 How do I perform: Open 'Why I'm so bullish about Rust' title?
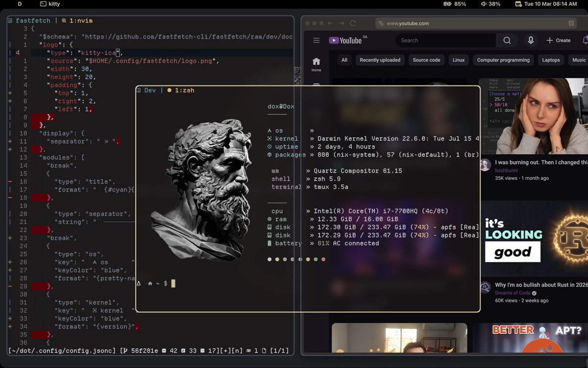[x=541, y=285]
